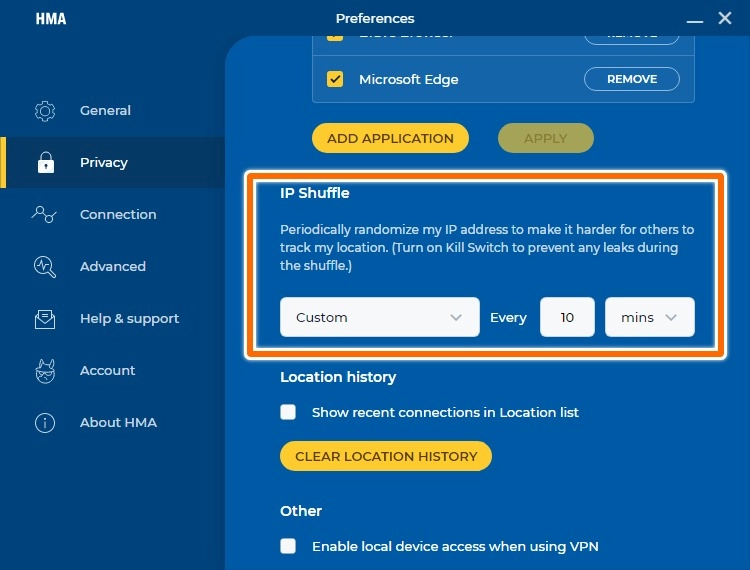Image resolution: width=750 pixels, height=570 pixels.
Task: Remove Microsoft Edge from the list
Action: (x=631, y=79)
